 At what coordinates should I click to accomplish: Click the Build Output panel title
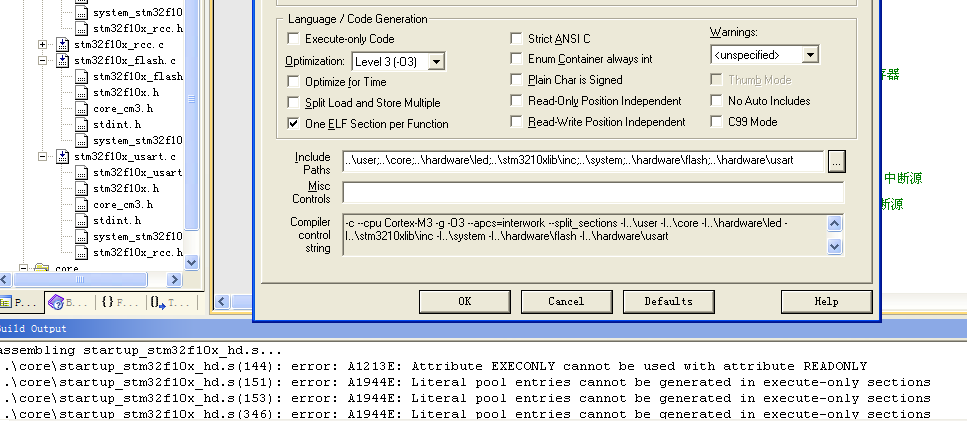33,329
